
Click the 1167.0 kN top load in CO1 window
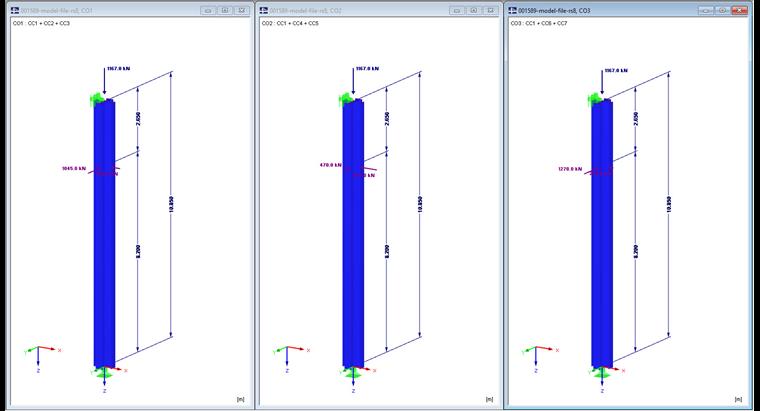118,69
